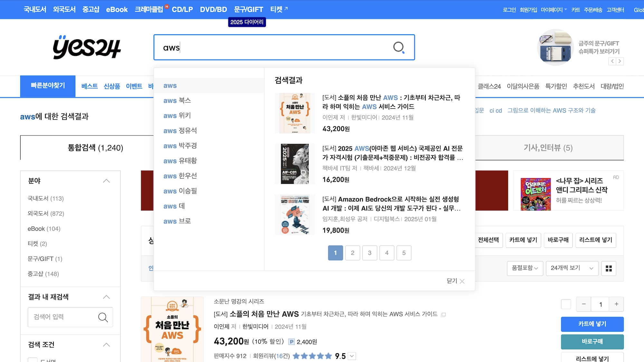Show next banner with right arrow
This screenshot has height=362, width=644.
[x=620, y=61]
